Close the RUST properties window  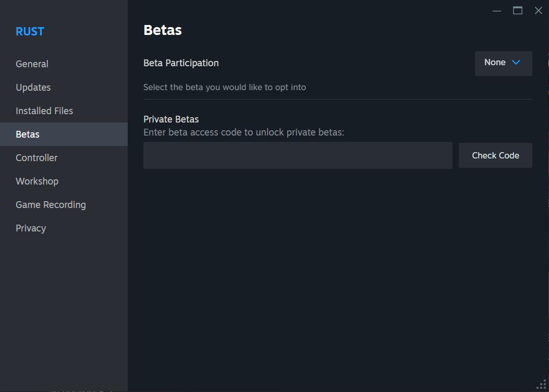click(x=539, y=10)
